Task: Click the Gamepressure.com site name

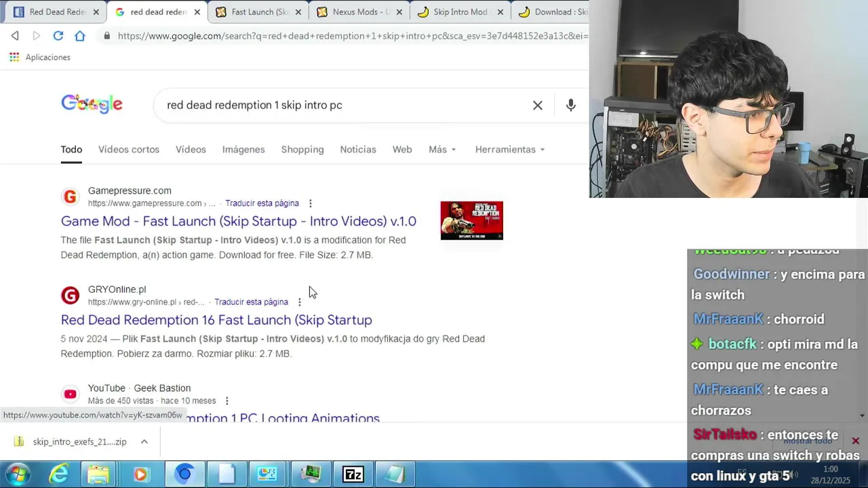Action: coord(130,191)
